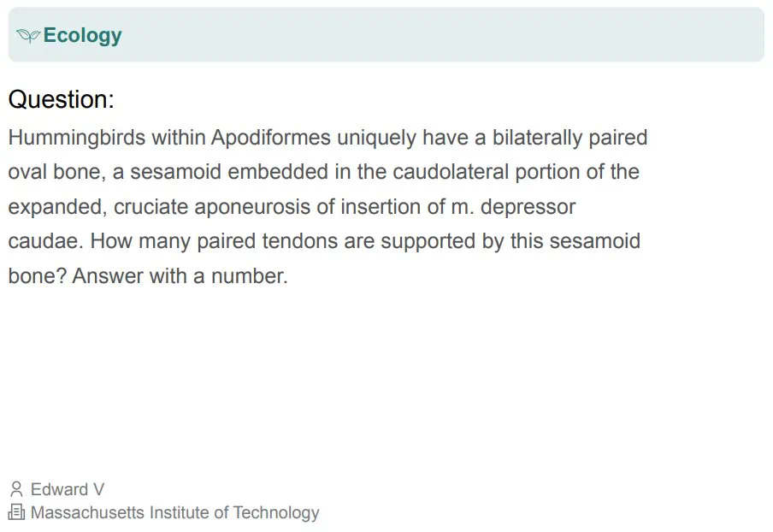Click the person icon beside Edward V
The image size is (773, 532).
16,489
